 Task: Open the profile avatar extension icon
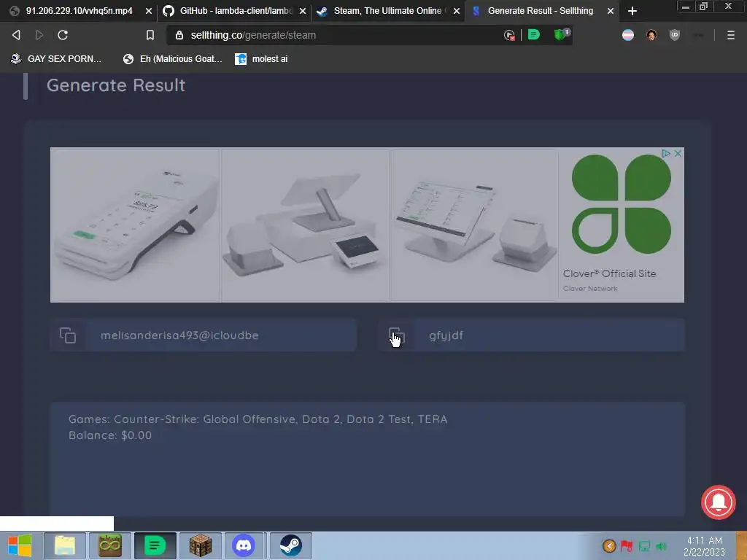(651, 35)
